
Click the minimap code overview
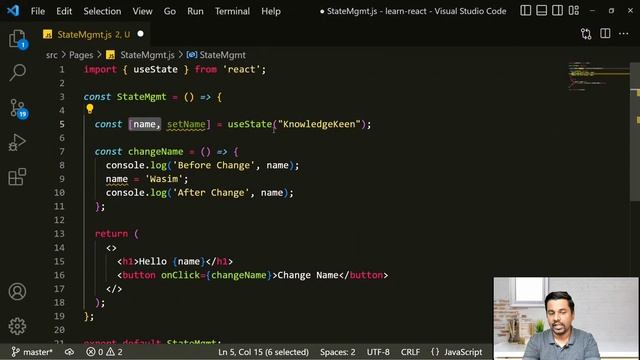599,76
